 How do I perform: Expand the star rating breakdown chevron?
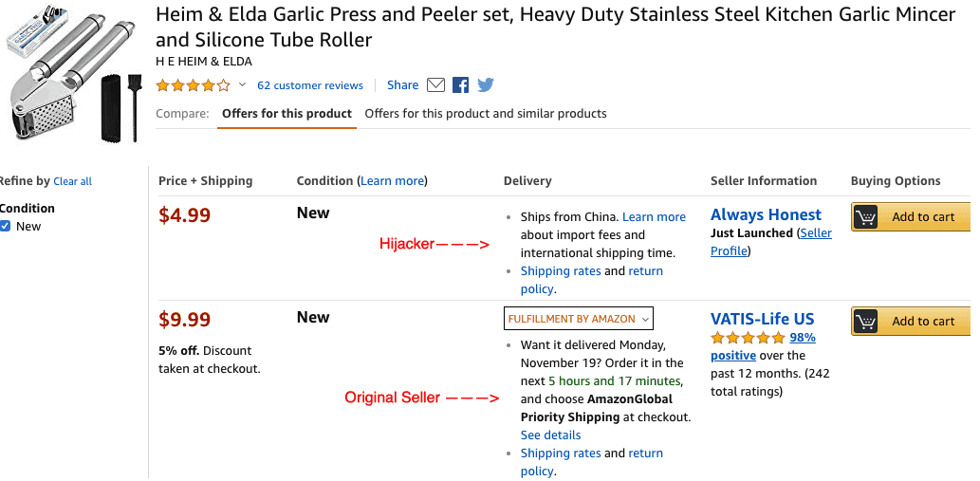tap(243, 85)
